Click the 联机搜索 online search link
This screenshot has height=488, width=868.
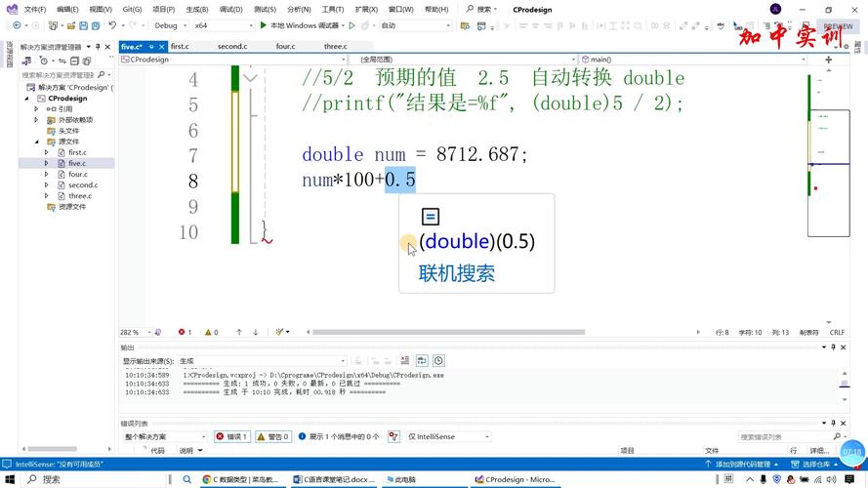tap(457, 273)
